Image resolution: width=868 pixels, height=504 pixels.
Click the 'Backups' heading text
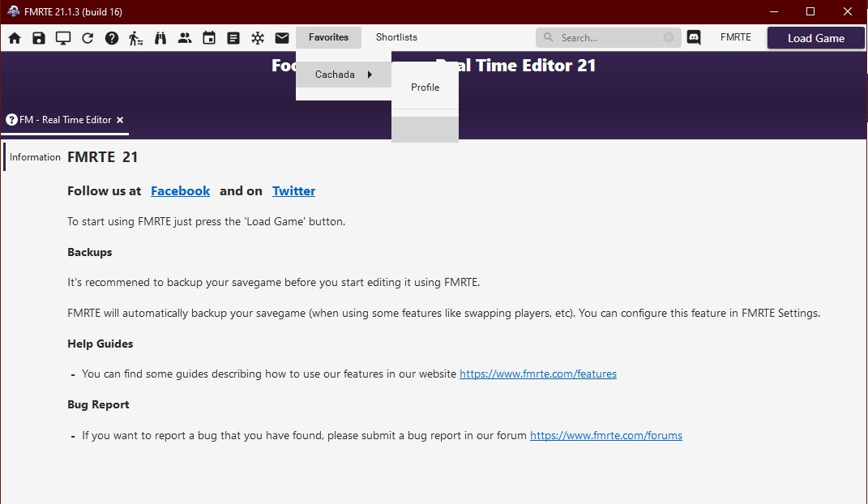pos(90,252)
